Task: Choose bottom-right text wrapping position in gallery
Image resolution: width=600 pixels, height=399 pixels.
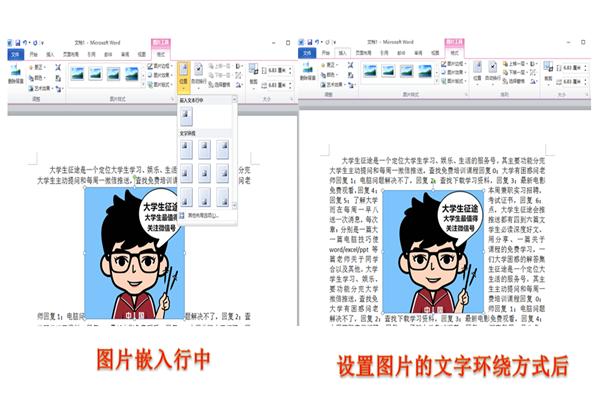Action: coord(222,197)
